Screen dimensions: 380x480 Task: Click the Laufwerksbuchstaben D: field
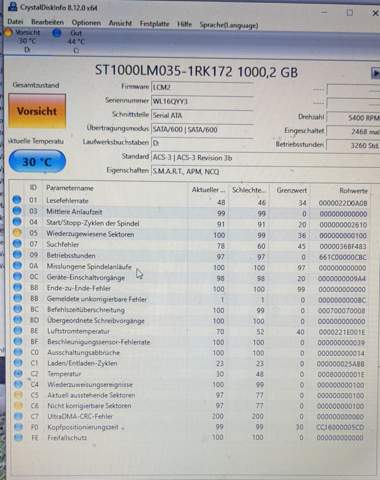point(202,143)
